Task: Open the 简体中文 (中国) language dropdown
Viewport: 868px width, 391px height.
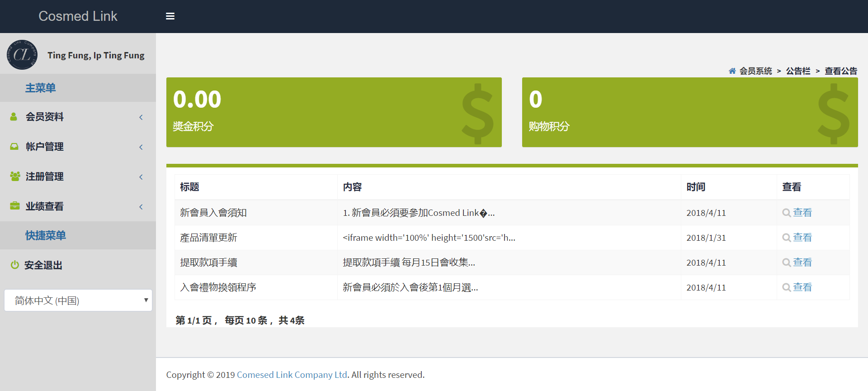Action: (78, 300)
